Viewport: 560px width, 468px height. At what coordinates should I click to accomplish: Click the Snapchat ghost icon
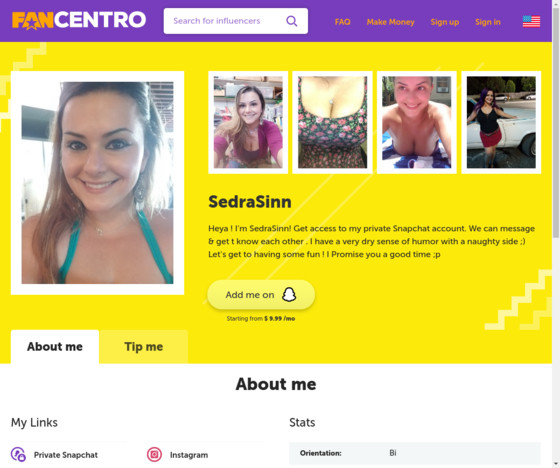pyautogui.click(x=289, y=295)
